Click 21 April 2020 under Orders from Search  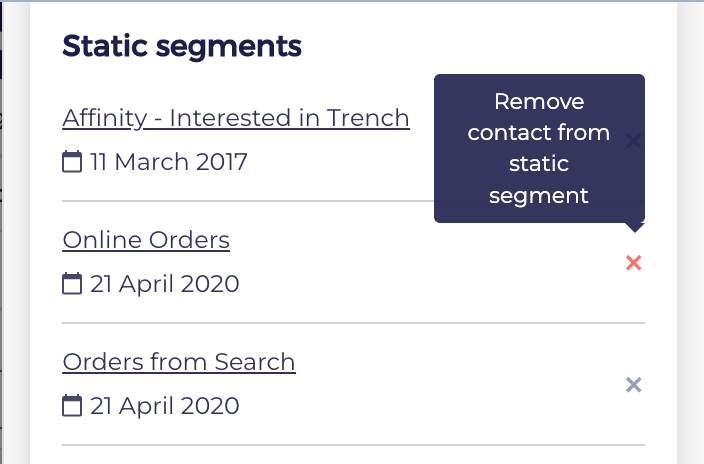pos(164,406)
